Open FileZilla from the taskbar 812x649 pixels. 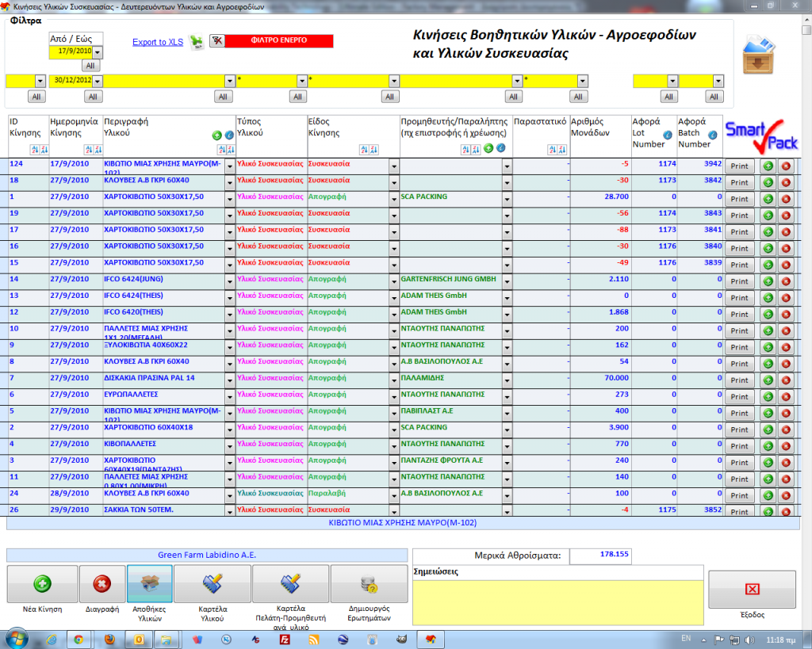285,640
